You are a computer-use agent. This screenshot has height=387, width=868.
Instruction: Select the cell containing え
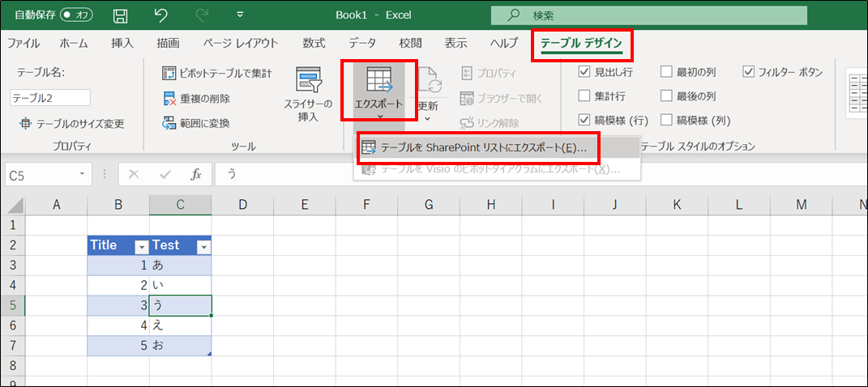180,325
